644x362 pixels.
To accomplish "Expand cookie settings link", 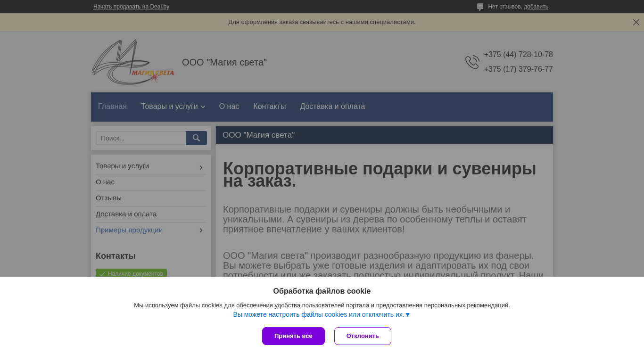I will click(322, 314).
